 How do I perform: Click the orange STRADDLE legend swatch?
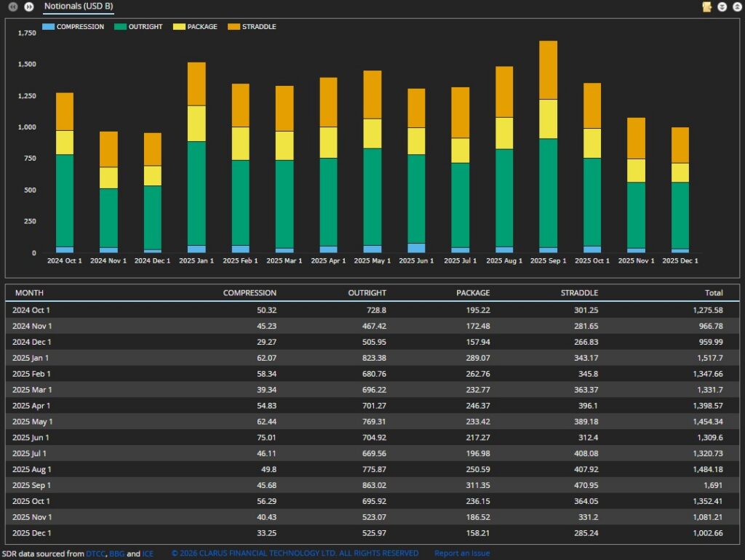[x=234, y=27]
